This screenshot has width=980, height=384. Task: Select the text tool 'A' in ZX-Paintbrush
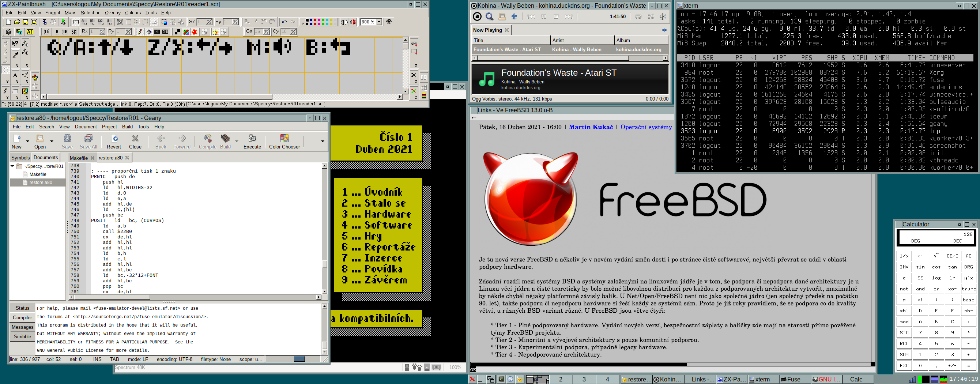pyautogui.click(x=15, y=75)
